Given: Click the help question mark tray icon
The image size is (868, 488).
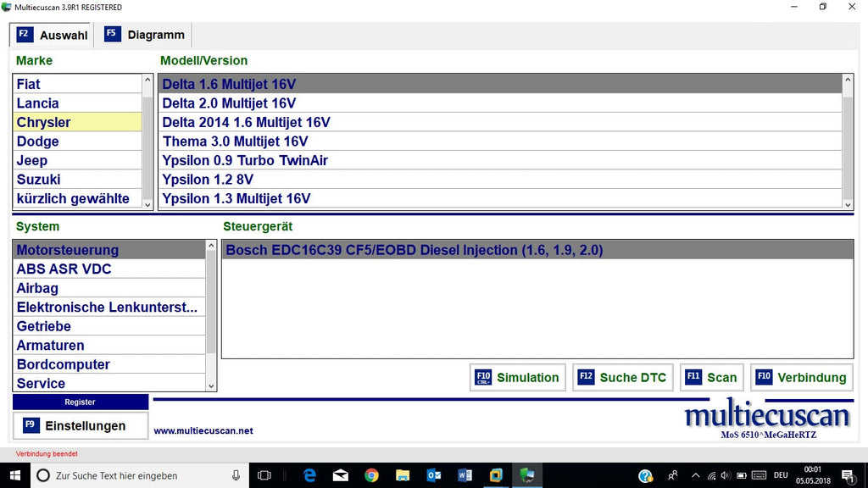Looking at the screenshot, I should coord(645,476).
